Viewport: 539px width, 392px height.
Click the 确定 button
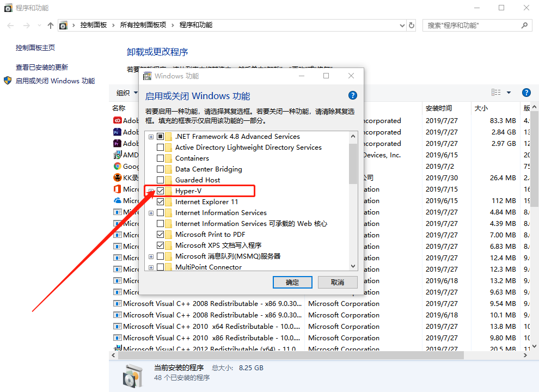pos(292,282)
